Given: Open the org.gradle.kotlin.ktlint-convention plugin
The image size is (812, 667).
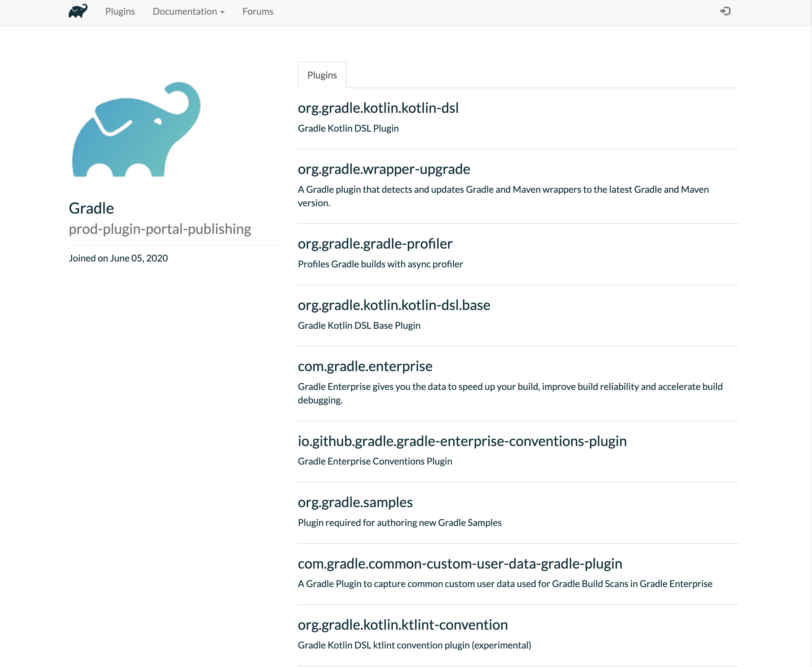Looking at the screenshot, I should (x=402, y=625).
